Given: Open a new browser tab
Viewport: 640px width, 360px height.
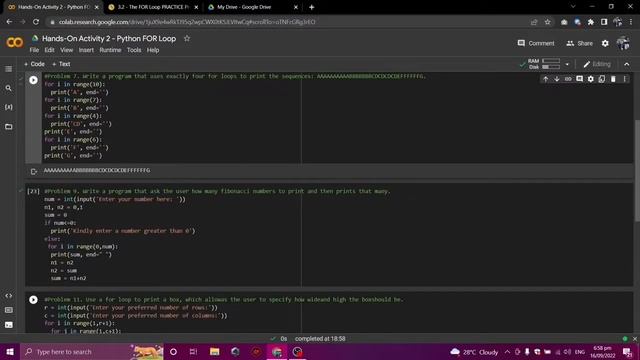Looking at the screenshot, I should point(311,7).
